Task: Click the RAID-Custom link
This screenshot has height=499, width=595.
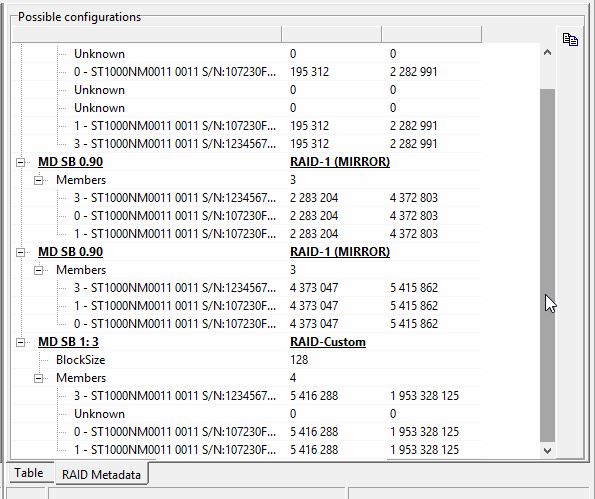Action: (328, 342)
